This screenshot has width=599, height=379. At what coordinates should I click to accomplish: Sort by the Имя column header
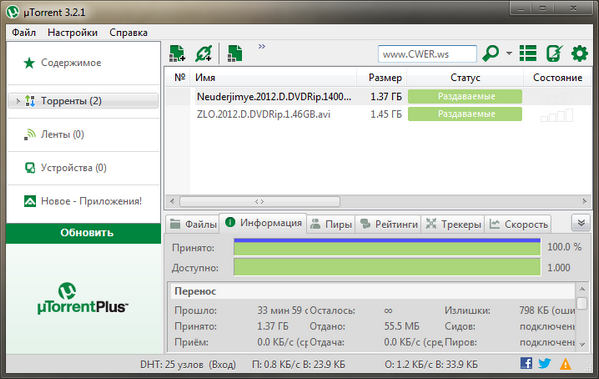274,78
